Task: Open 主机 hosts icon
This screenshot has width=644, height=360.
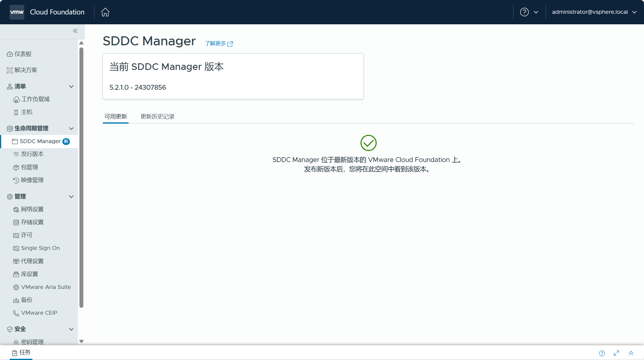Action: pos(16,112)
